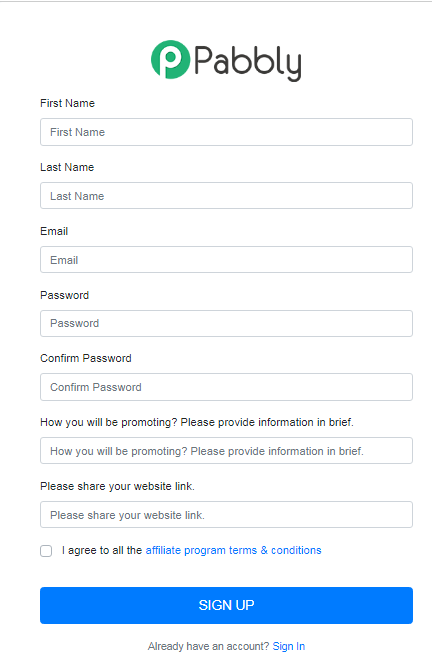Click the Last Name label
The image size is (432, 653).
67,167
